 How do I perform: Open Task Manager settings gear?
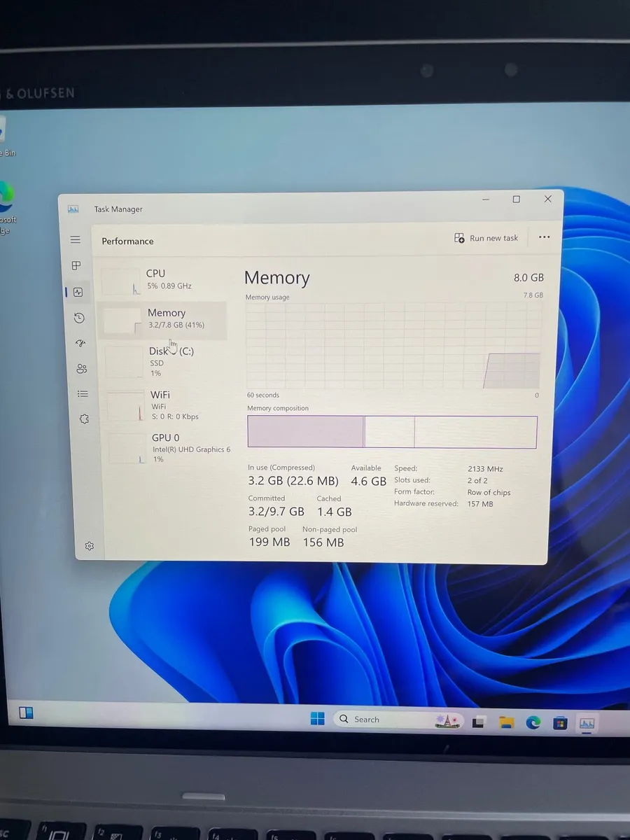[90, 546]
